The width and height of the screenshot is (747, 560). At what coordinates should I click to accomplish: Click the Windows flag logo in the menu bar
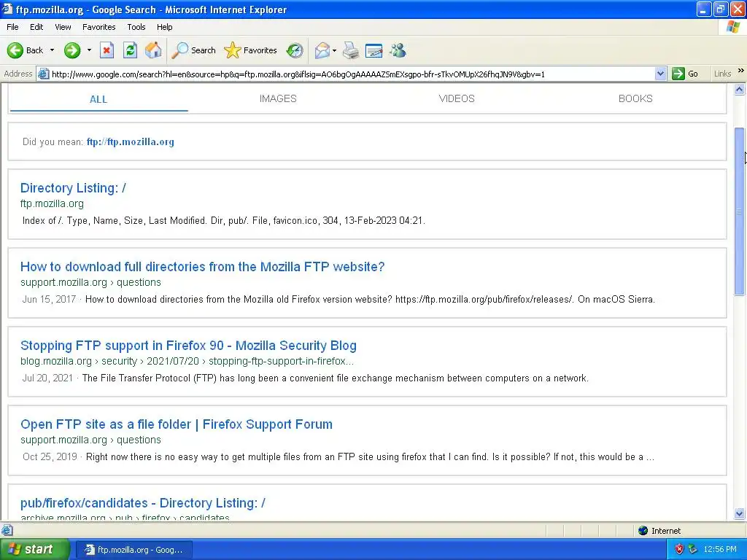pos(734,27)
